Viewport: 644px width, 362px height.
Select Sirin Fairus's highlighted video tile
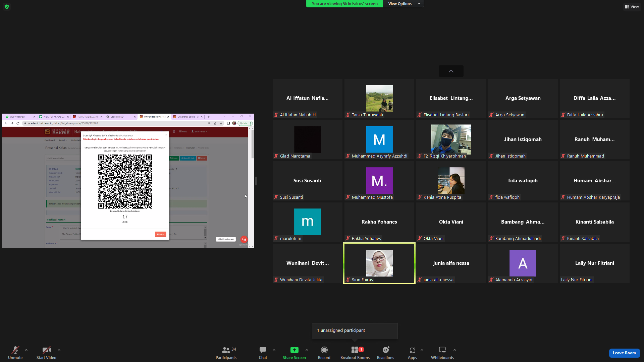[x=379, y=263]
